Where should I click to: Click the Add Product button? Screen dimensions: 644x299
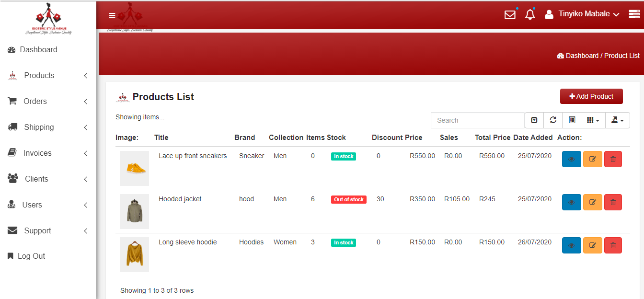tap(591, 96)
